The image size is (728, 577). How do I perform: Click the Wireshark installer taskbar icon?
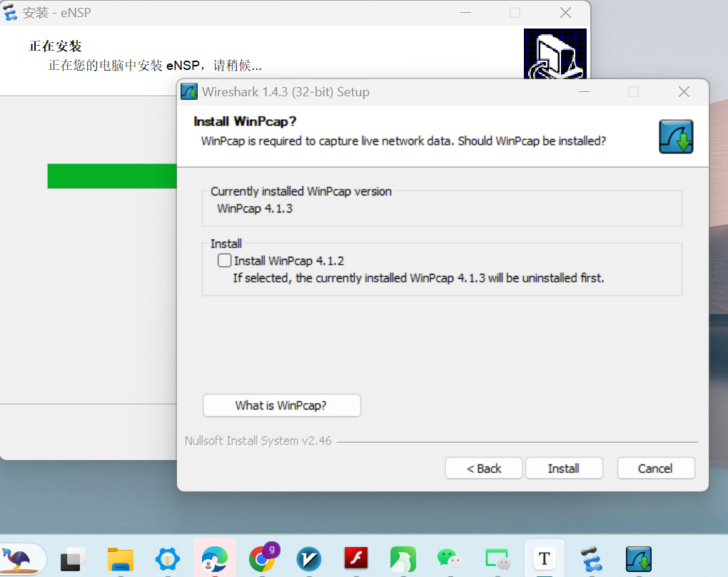(638, 558)
